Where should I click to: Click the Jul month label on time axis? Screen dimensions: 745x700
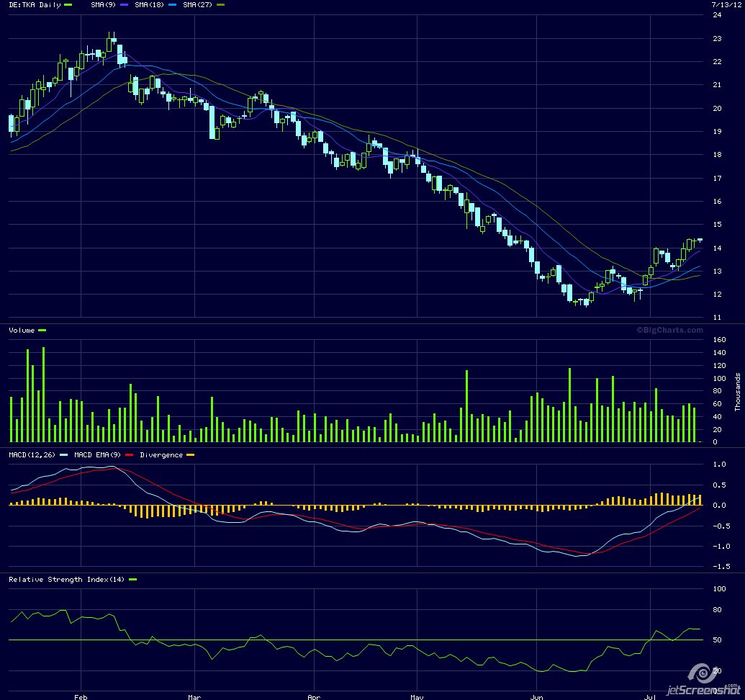click(x=650, y=696)
